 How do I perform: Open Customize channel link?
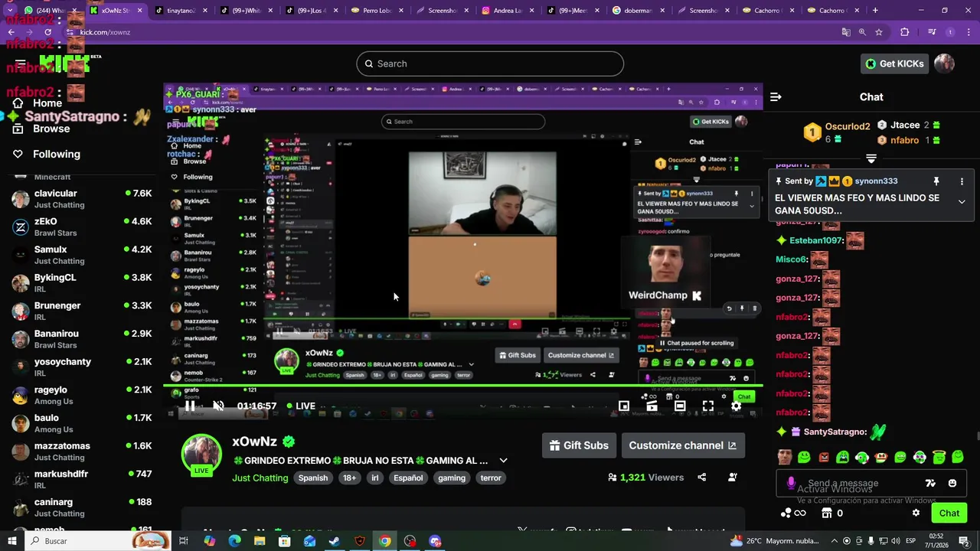click(682, 445)
